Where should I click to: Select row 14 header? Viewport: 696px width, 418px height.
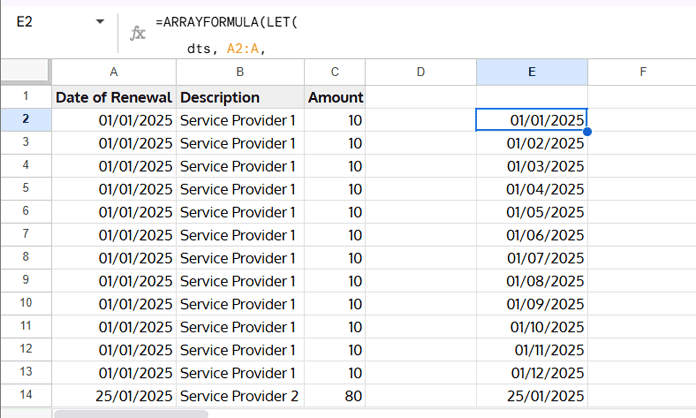tap(26, 395)
